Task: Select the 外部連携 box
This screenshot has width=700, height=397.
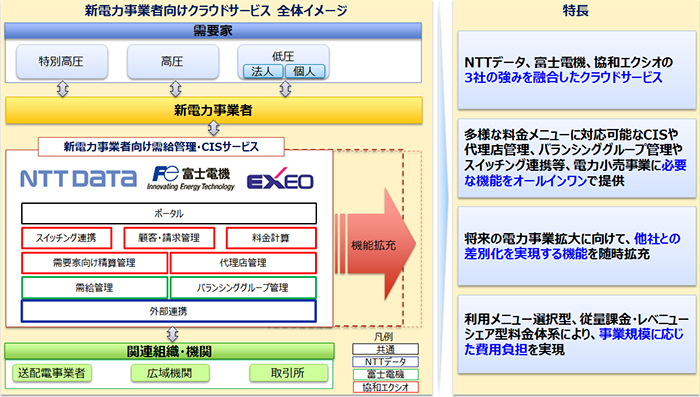Action: pos(169,311)
